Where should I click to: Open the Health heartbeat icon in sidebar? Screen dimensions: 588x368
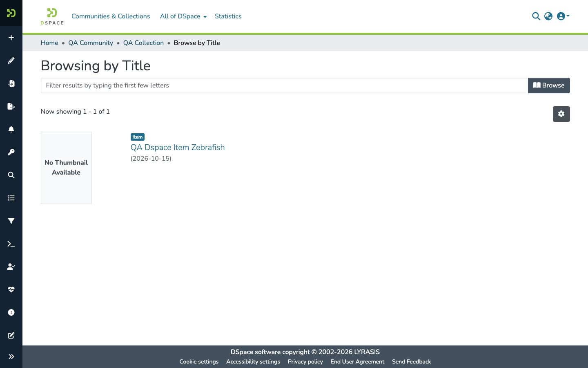click(x=11, y=289)
